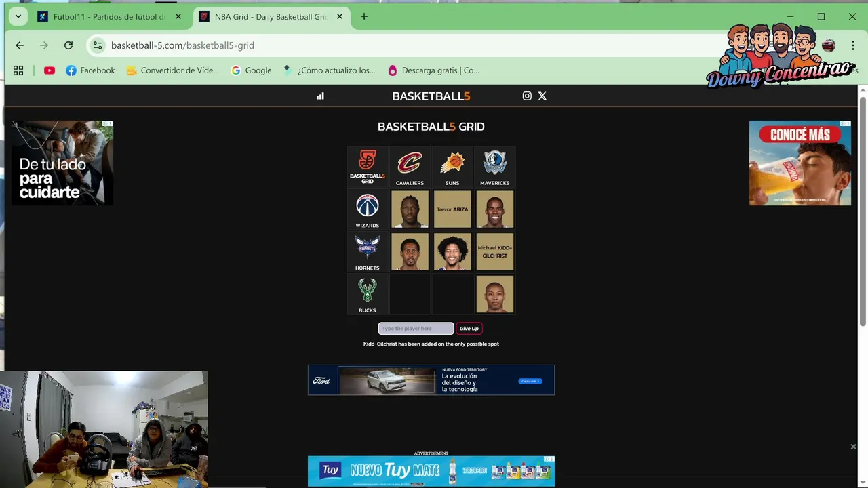Click the Ford Territory ad banner

pos(431,380)
